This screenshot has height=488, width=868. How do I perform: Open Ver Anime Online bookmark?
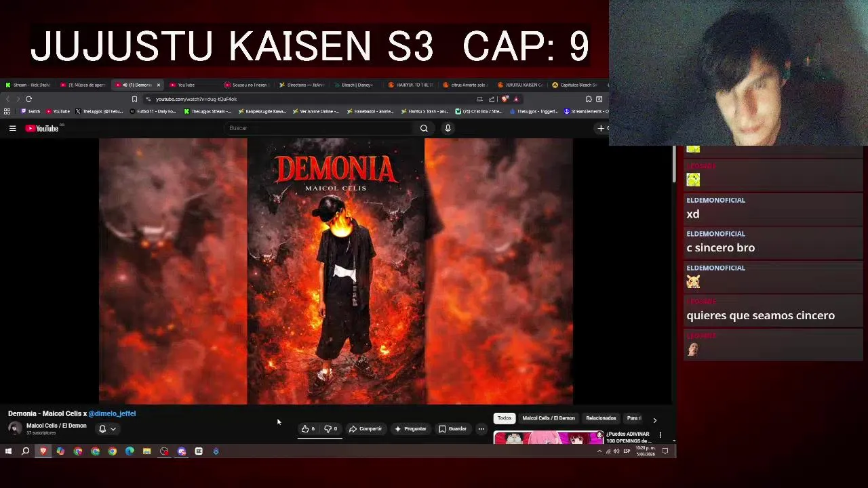tap(315, 111)
